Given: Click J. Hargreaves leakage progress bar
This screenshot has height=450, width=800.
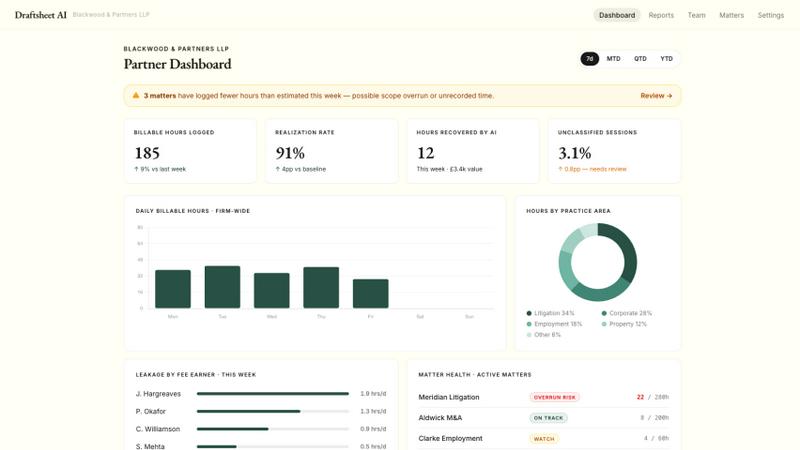Looking at the screenshot, I should tap(272, 394).
